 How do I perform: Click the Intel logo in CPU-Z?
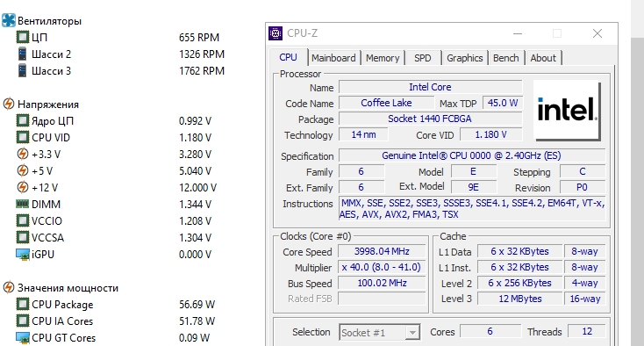click(x=568, y=110)
